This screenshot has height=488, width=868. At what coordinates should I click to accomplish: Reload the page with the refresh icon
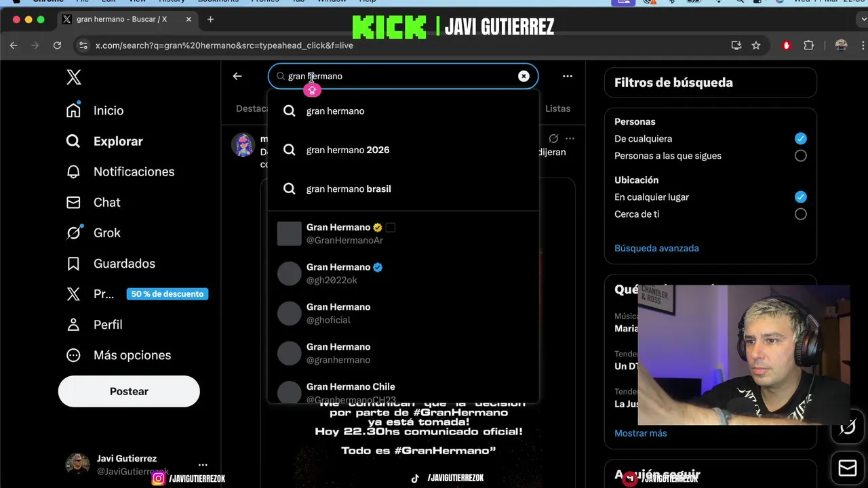(57, 45)
